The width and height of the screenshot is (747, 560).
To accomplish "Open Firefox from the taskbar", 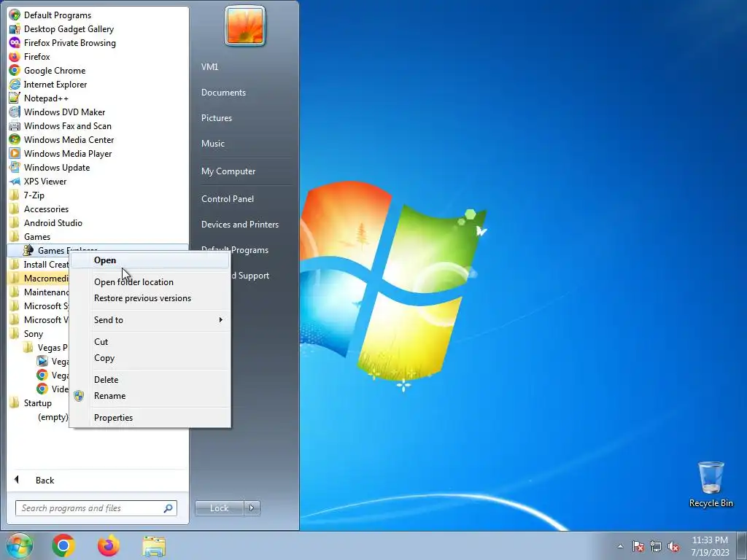I will click(x=109, y=545).
